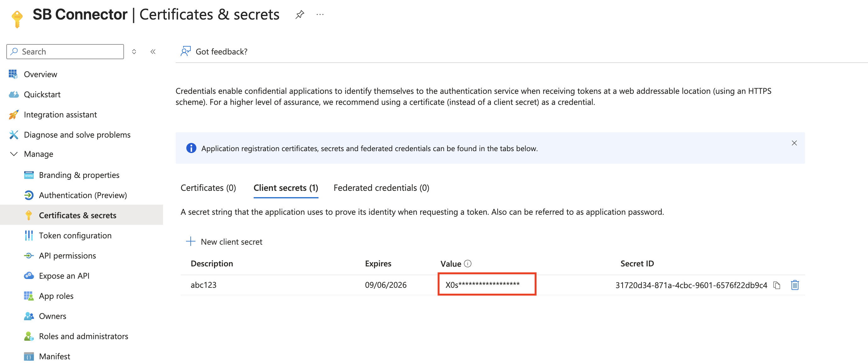
Task: Collapse the Manage section
Action: [x=14, y=154]
